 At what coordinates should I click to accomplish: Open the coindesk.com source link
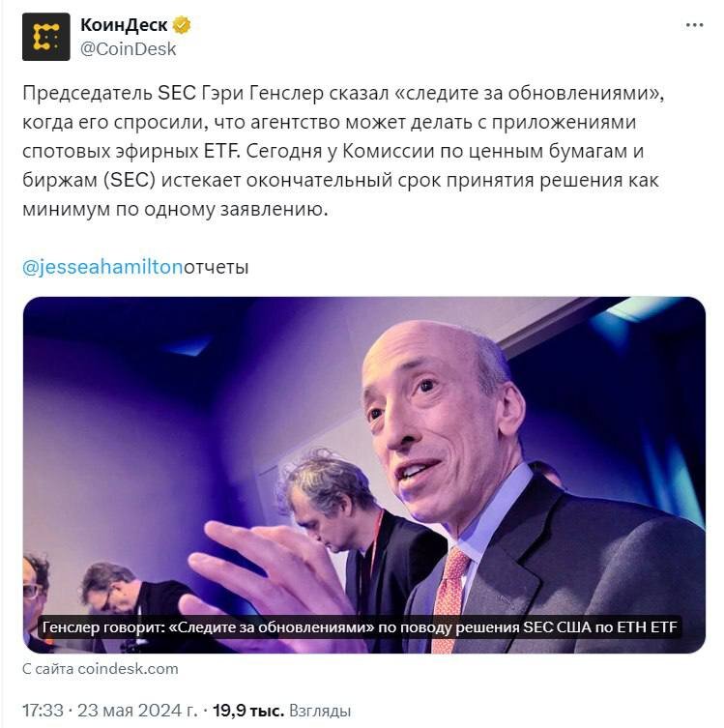[129, 669]
